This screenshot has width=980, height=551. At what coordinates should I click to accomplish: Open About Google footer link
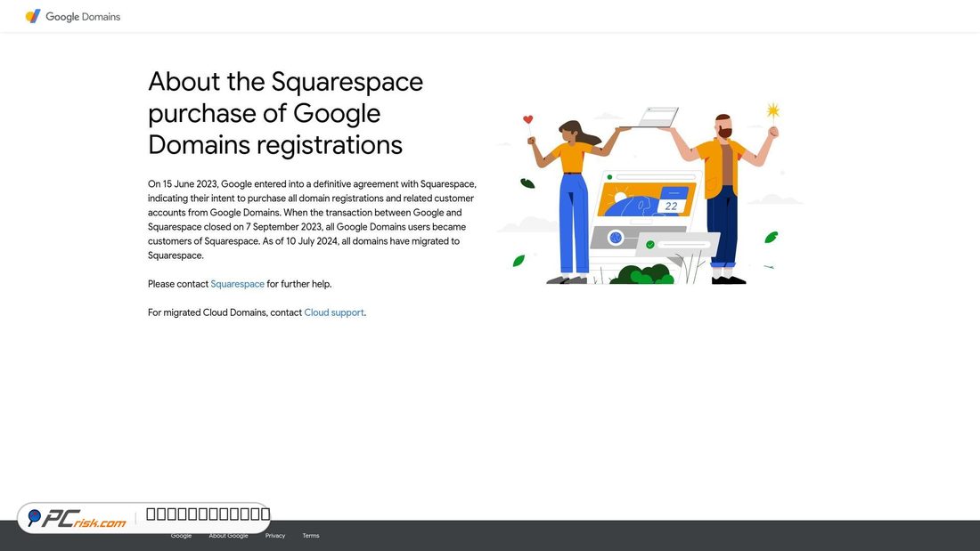pyautogui.click(x=228, y=535)
